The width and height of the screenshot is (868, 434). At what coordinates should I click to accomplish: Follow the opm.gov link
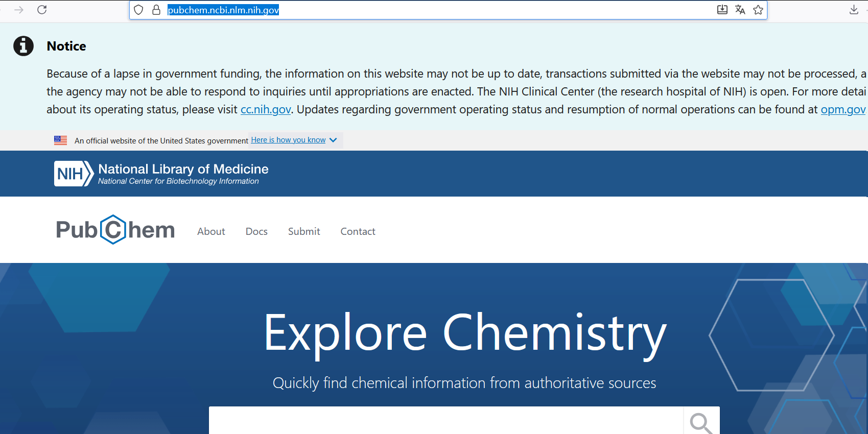click(x=843, y=110)
